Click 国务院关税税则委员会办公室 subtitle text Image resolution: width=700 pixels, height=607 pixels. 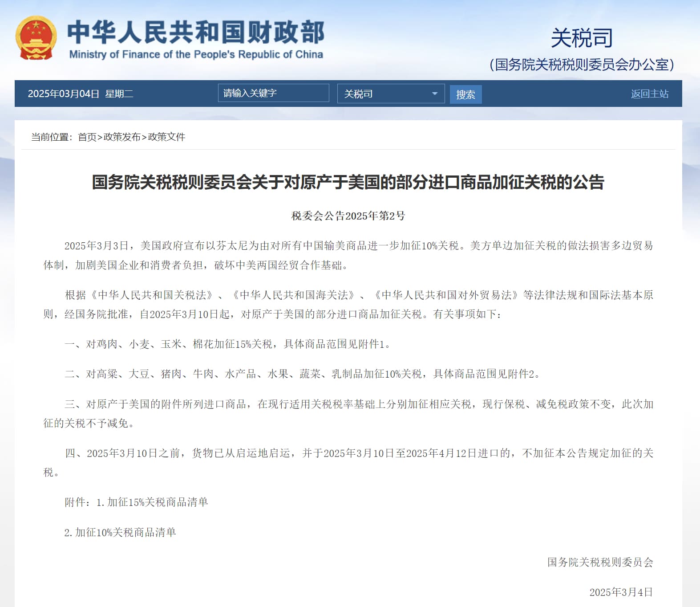coord(582,65)
